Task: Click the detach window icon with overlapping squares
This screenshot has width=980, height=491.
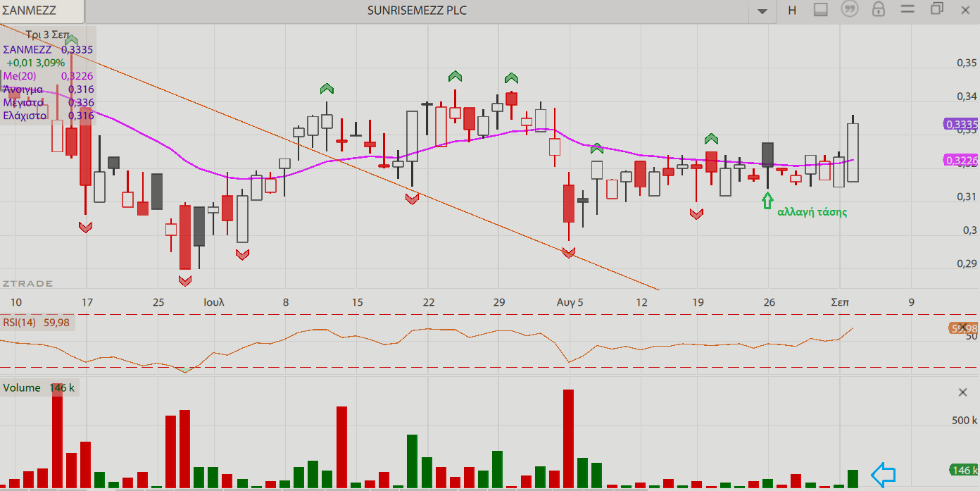Action: (937, 8)
